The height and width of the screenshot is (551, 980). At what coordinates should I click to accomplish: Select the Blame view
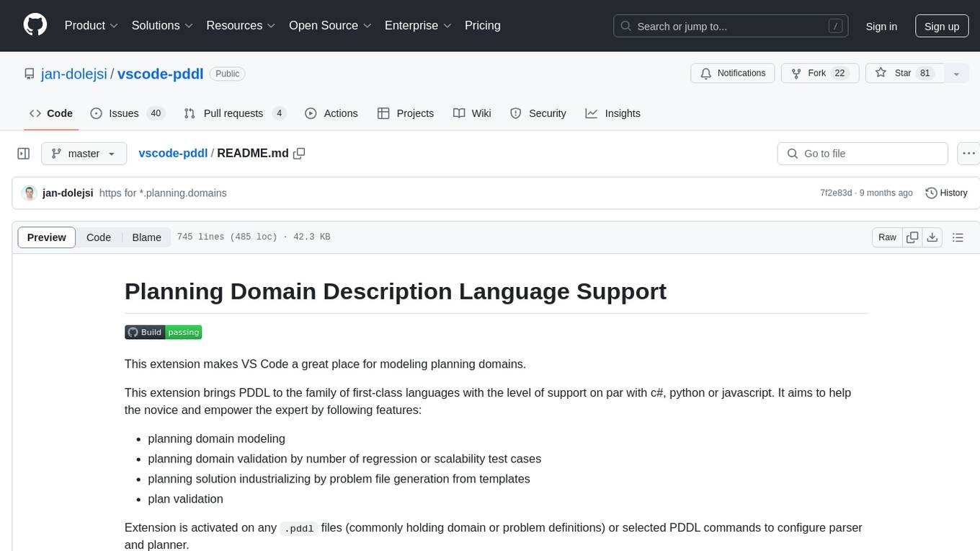pyautogui.click(x=147, y=237)
